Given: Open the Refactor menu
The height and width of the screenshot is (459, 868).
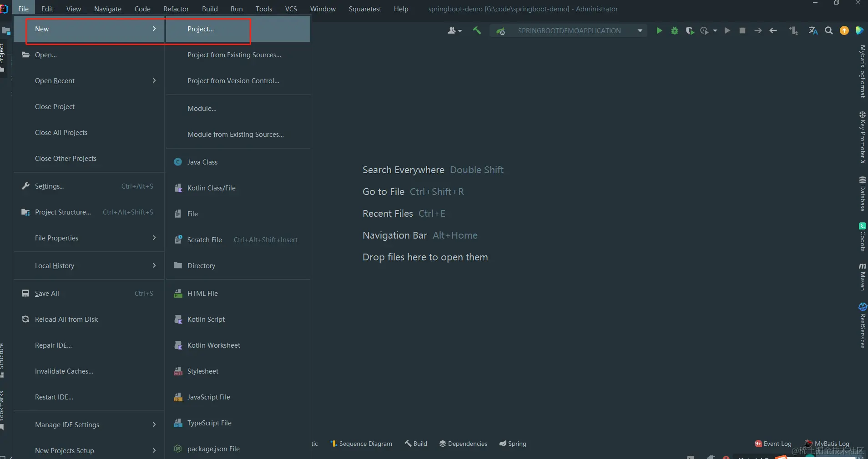Looking at the screenshot, I should click(x=176, y=9).
